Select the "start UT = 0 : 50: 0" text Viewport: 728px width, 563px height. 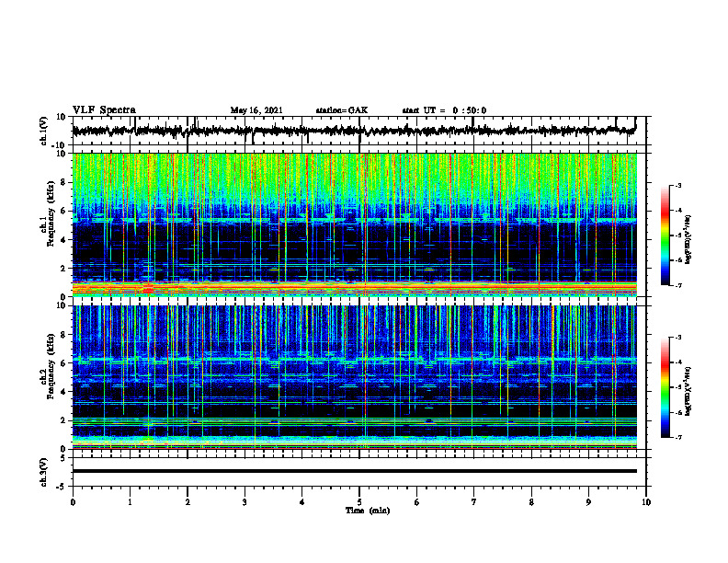pos(444,110)
